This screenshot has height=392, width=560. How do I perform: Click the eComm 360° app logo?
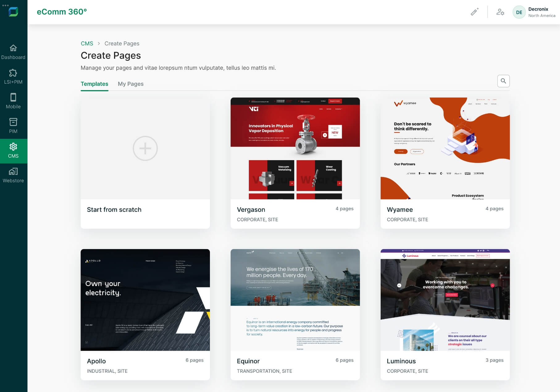click(x=13, y=12)
